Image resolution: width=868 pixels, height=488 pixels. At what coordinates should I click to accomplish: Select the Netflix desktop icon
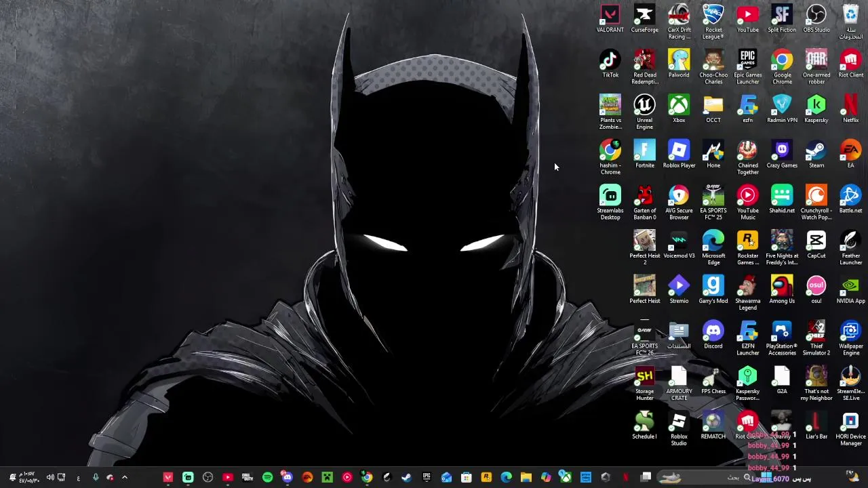pyautogui.click(x=850, y=110)
